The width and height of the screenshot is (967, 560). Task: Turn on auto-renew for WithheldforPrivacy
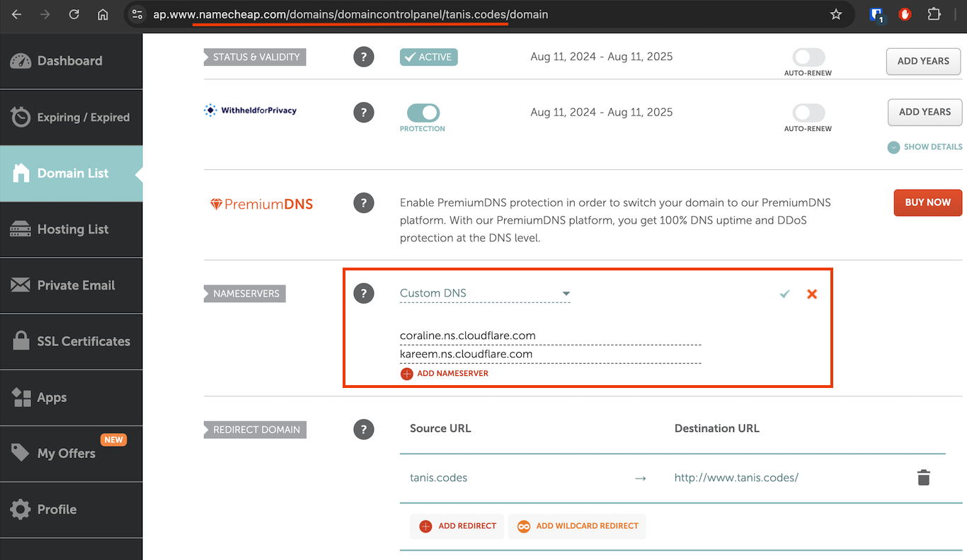pyautogui.click(x=808, y=113)
